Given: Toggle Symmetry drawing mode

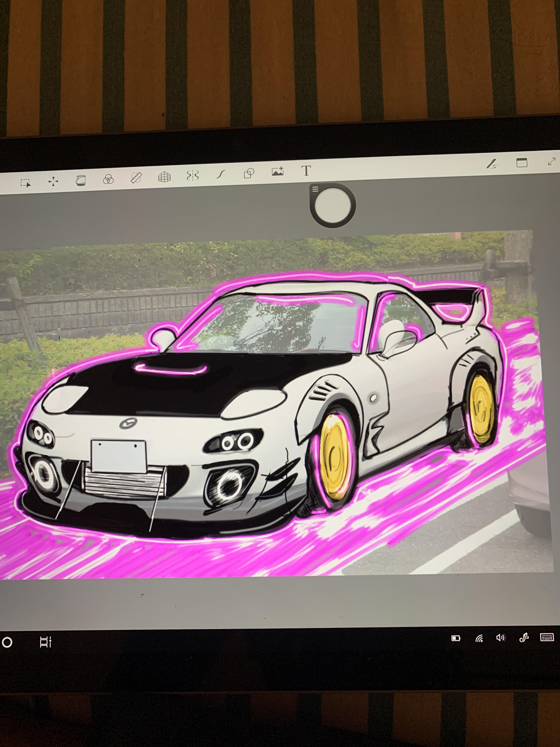Looking at the screenshot, I should tap(192, 176).
